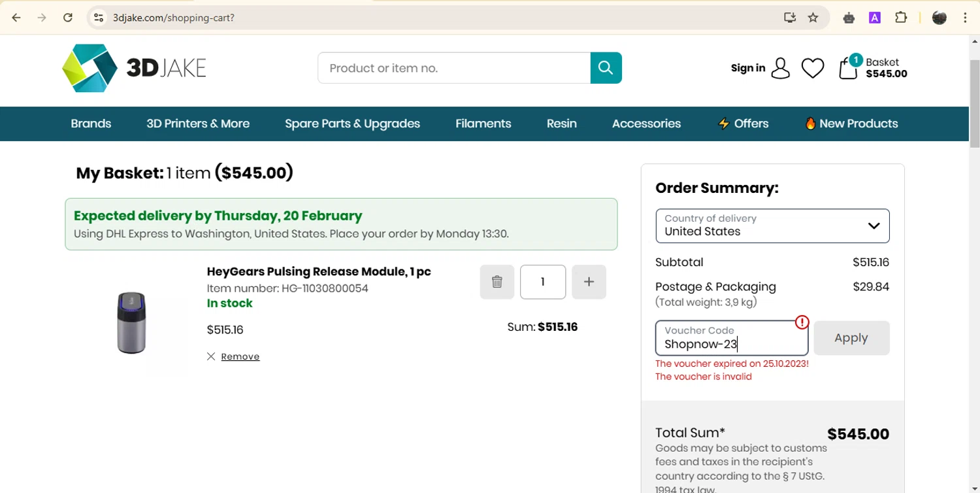980x493 pixels.
Task: Click the teal search magnifier button
Action: point(606,68)
